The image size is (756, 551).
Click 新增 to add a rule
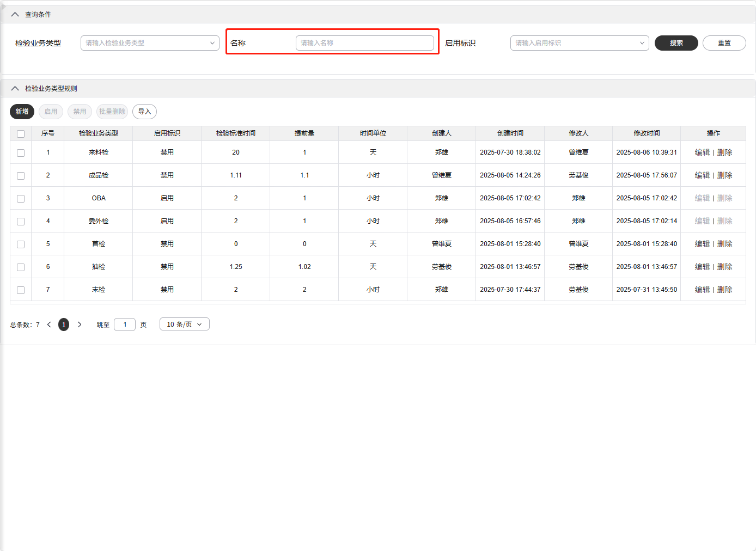coord(22,112)
